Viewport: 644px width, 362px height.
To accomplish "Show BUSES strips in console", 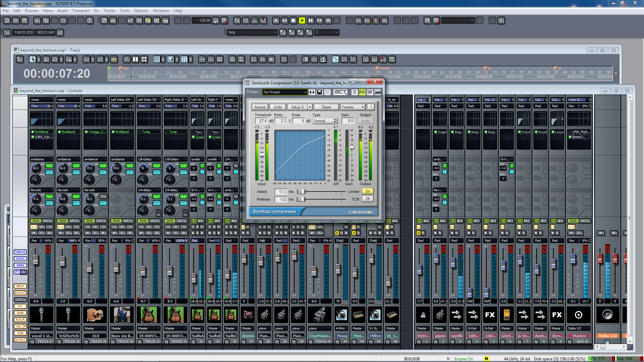I will (20, 259).
